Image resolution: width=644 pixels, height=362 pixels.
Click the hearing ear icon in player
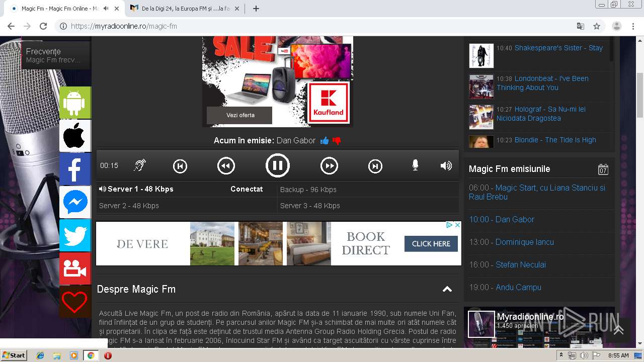[140, 165]
